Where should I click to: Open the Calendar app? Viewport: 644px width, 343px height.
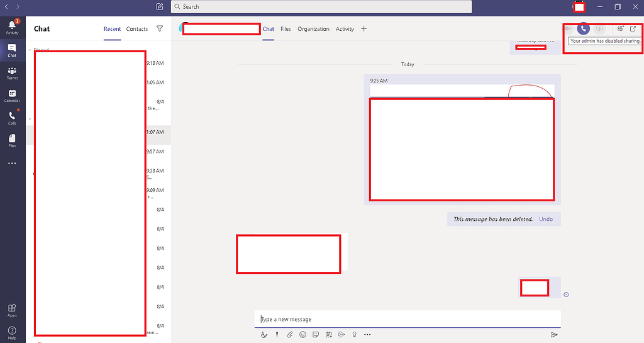point(13,96)
